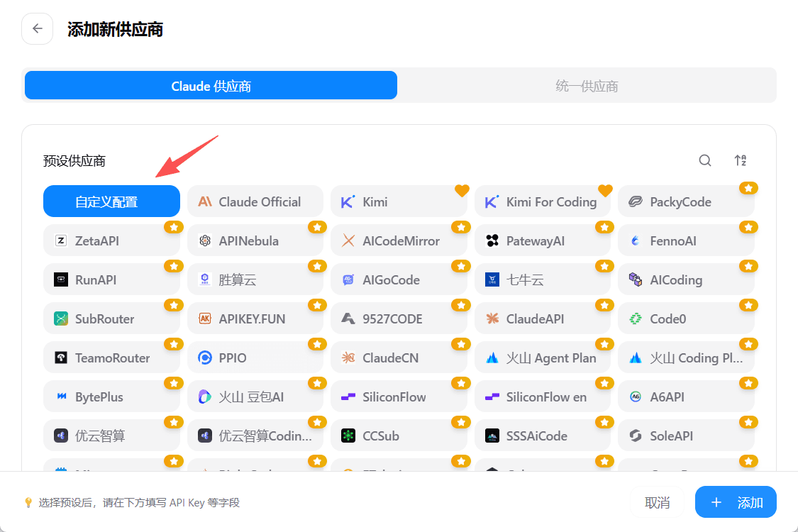Click the star badge on ZetaAPI

coord(174,227)
